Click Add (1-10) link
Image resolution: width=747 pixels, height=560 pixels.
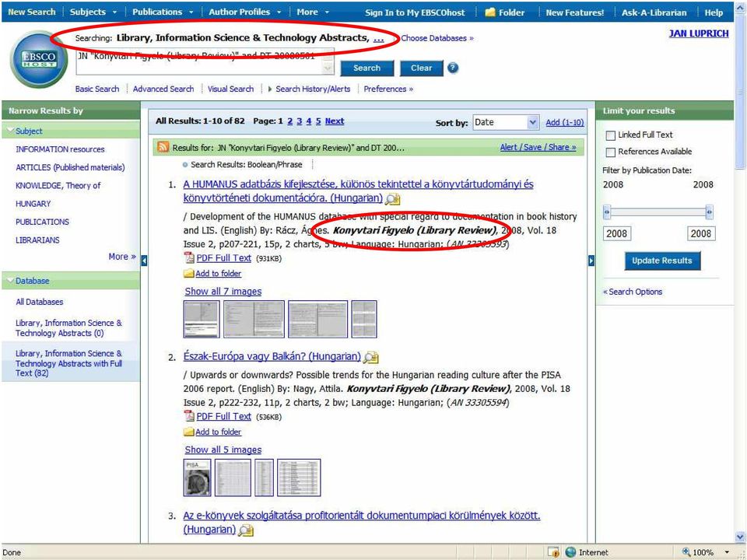[565, 122]
